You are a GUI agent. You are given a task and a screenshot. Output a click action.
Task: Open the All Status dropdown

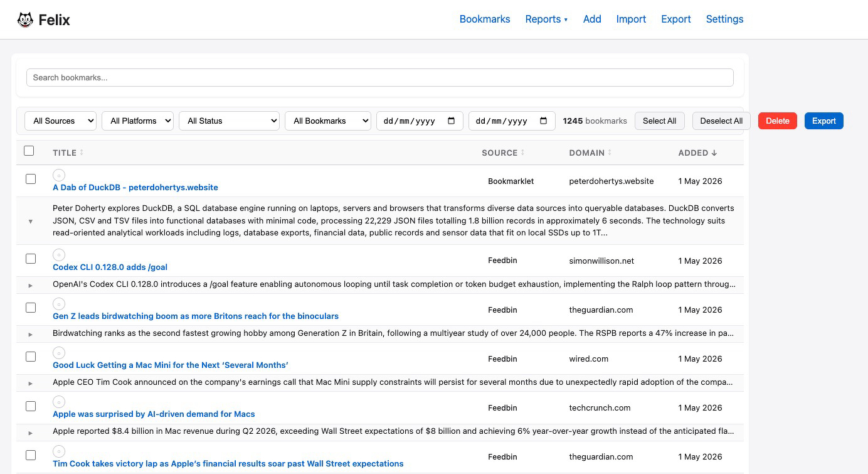coord(229,121)
